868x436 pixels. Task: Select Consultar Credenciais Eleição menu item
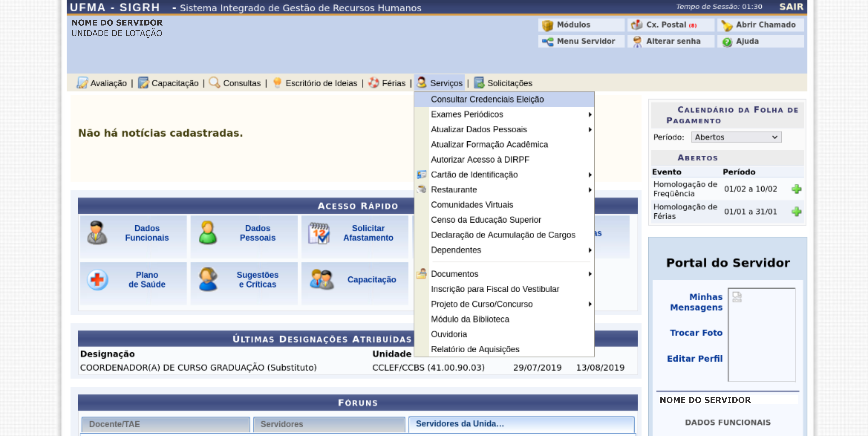(487, 99)
